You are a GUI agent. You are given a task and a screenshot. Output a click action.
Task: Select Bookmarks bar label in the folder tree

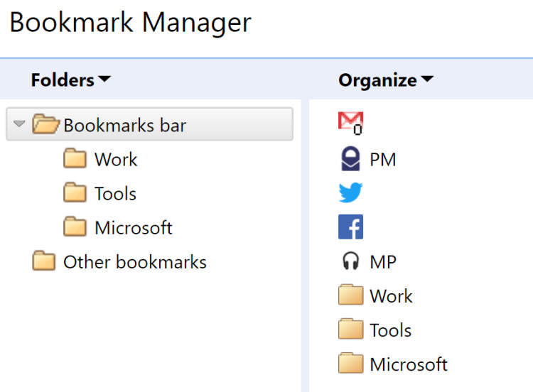125,125
